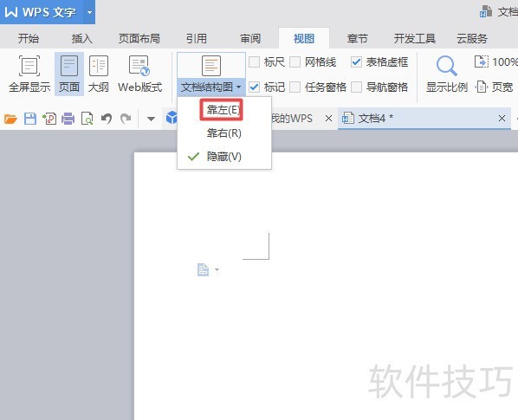The height and width of the screenshot is (420, 518).
Task: Enable the 标尺 ruler checkbox
Action: (254, 61)
